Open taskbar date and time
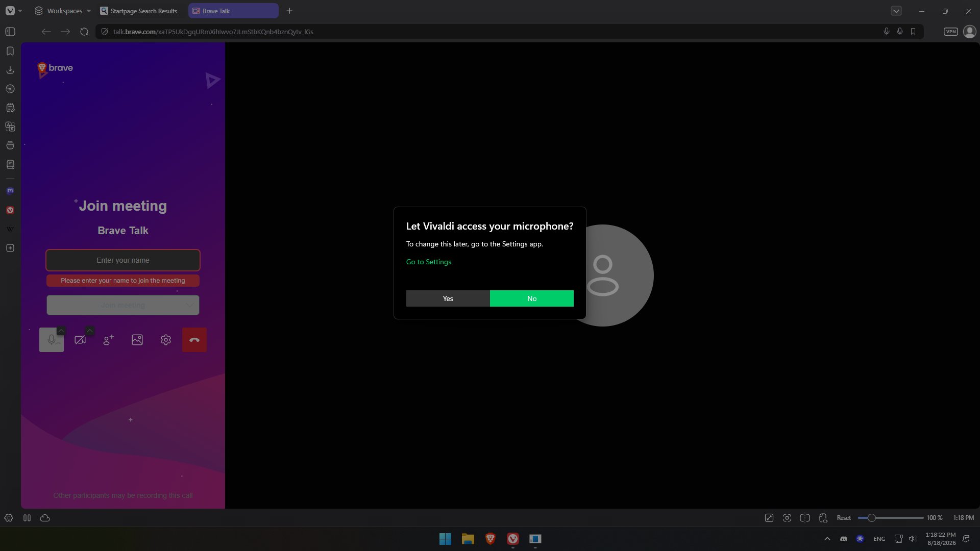This screenshot has height=551, width=980. (941, 539)
